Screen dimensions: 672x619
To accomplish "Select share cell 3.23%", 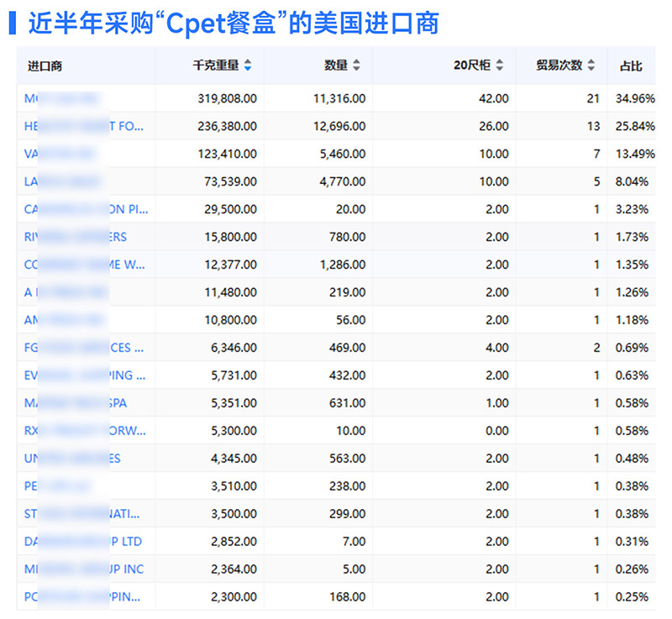I will 633,209.
